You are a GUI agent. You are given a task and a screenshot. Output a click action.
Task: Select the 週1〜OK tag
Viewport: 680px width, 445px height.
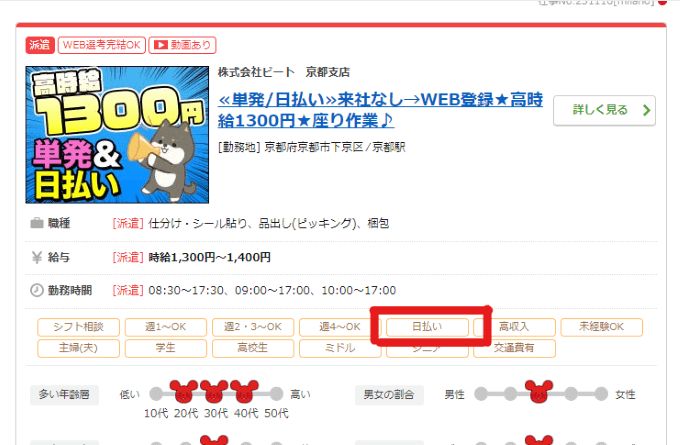[x=166, y=327]
